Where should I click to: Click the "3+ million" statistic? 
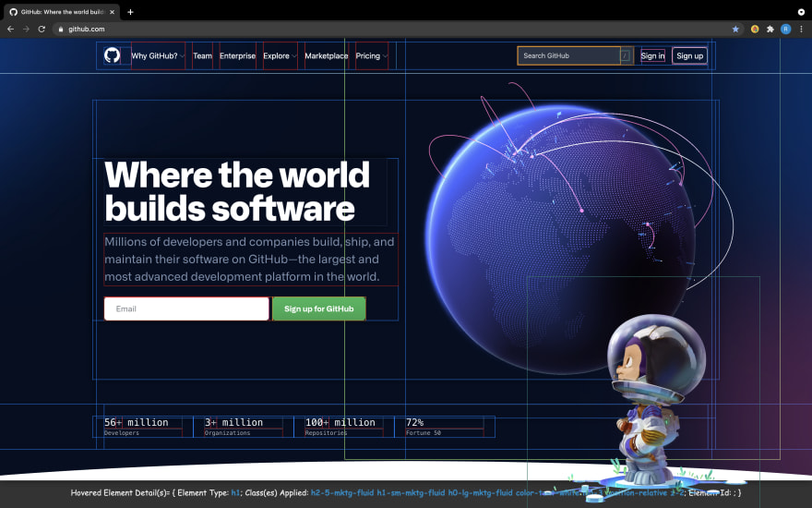point(233,422)
